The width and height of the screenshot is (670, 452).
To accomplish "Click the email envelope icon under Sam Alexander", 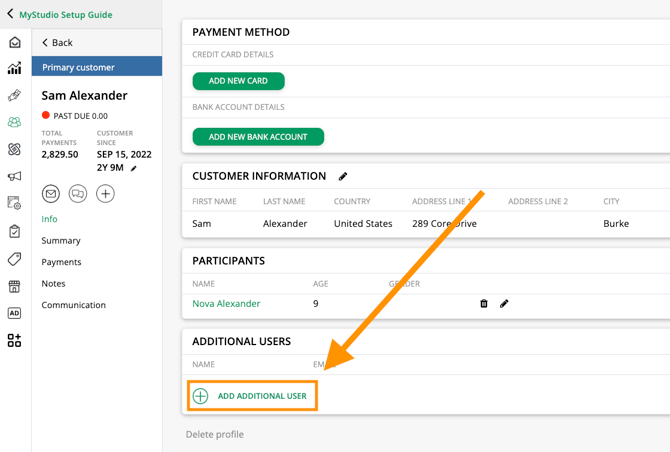I will pos(51,194).
